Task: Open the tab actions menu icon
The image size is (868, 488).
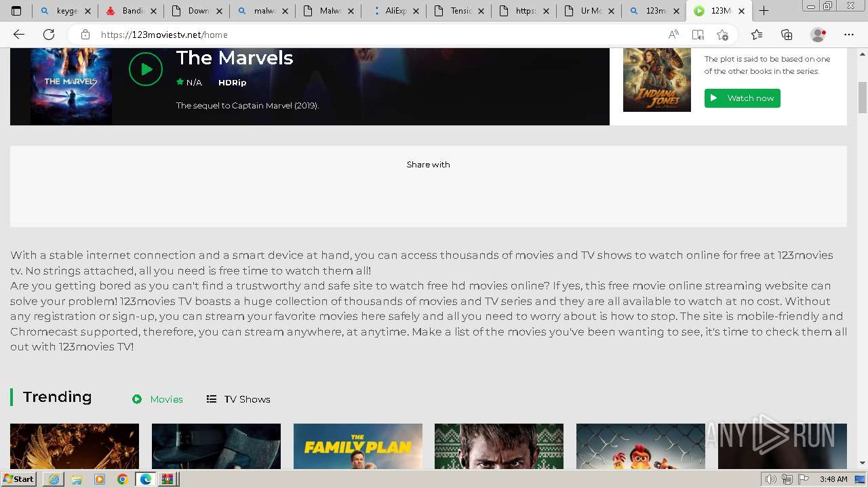Action: point(16,11)
